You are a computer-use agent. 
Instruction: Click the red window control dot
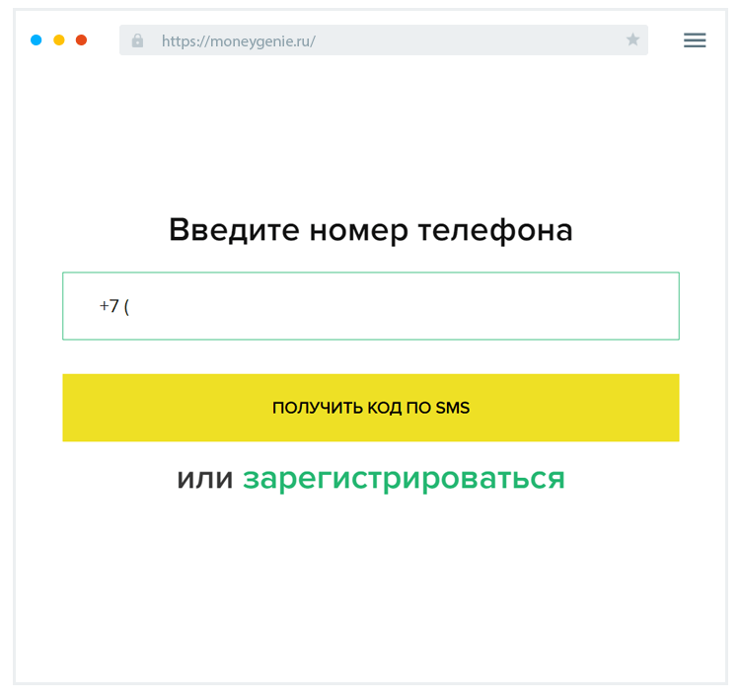tap(81, 40)
